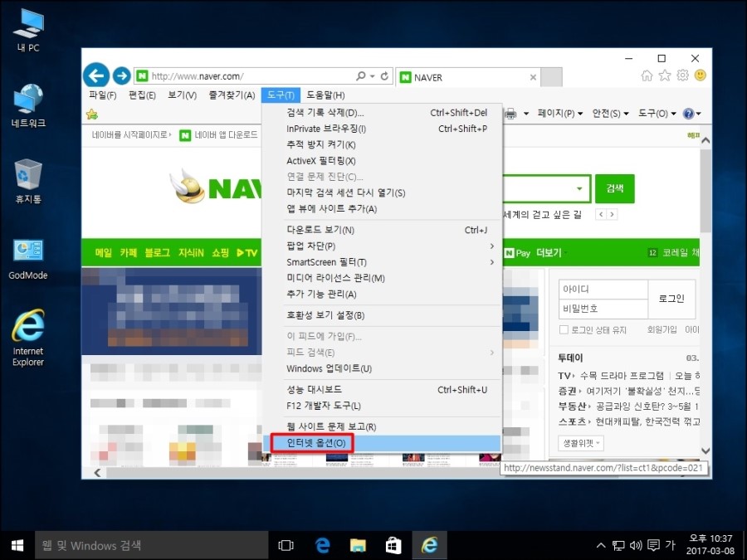Image resolution: width=747 pixels, height=560 pixels.
Task: Open the home icon in IE
Action: tap(647, 75)
